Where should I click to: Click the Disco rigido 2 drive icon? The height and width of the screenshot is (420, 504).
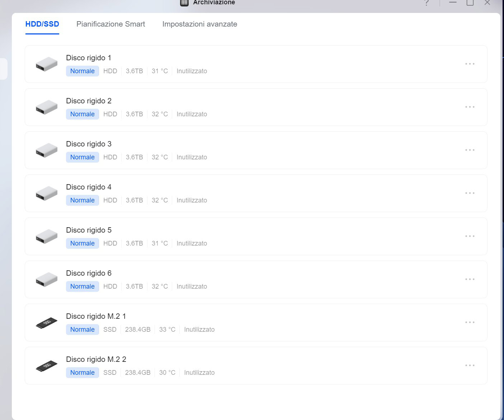tap(47, 107)
